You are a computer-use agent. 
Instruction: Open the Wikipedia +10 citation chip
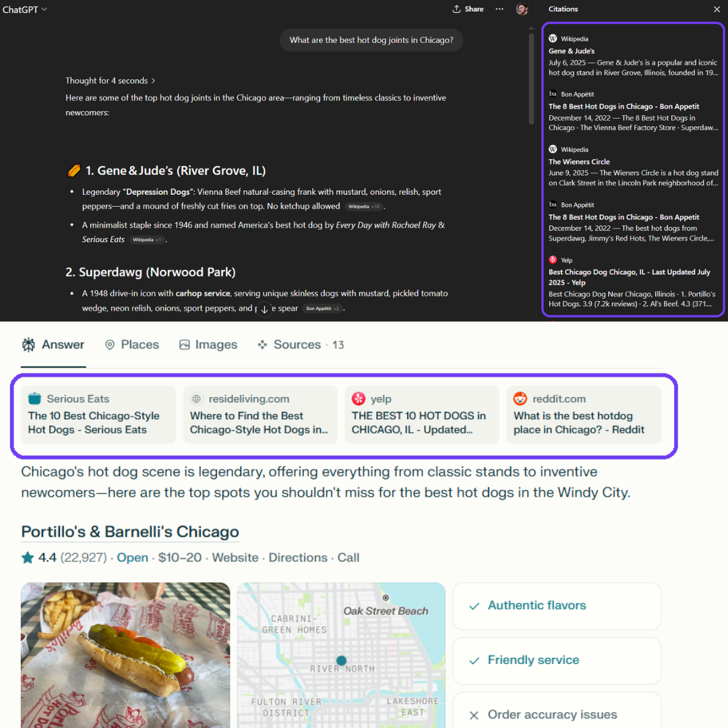[x=364, y=207]
